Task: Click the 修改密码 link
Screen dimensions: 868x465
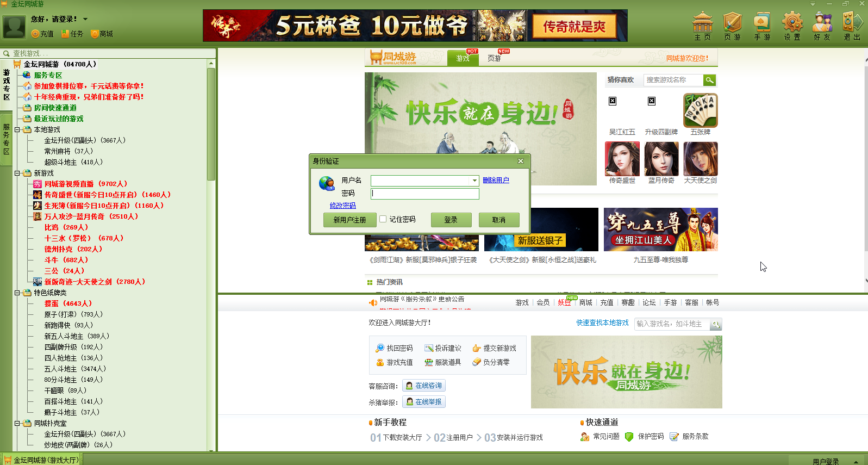Action: point(342,206)
